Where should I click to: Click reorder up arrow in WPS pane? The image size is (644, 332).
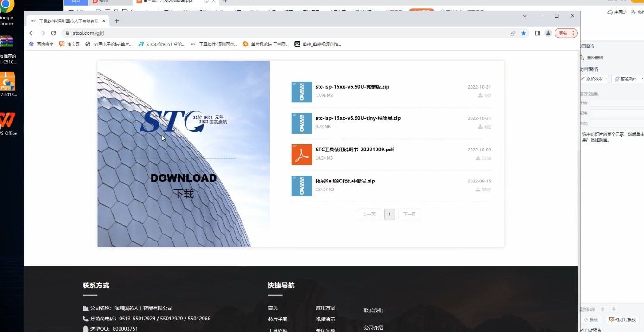pos(603,309)
